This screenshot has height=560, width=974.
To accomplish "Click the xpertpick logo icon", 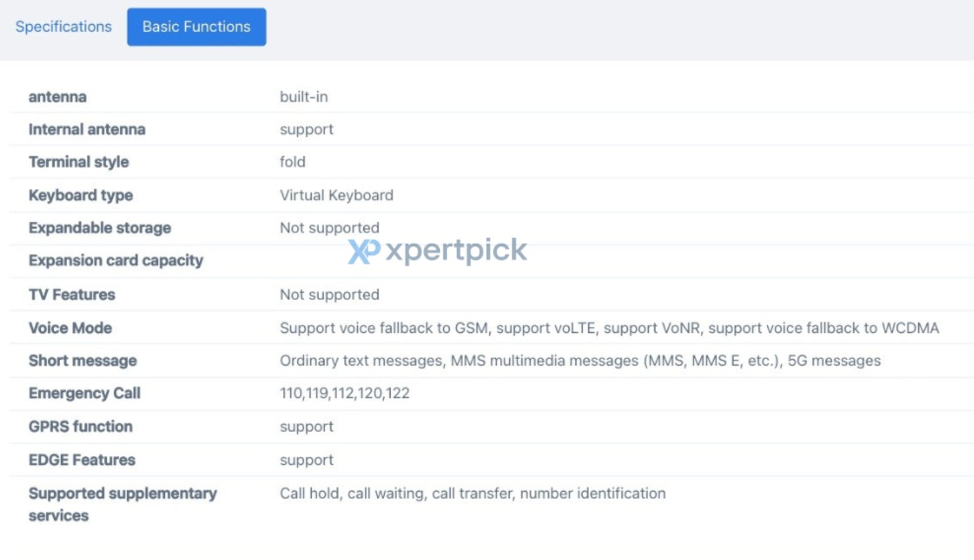I will point(364,251).
